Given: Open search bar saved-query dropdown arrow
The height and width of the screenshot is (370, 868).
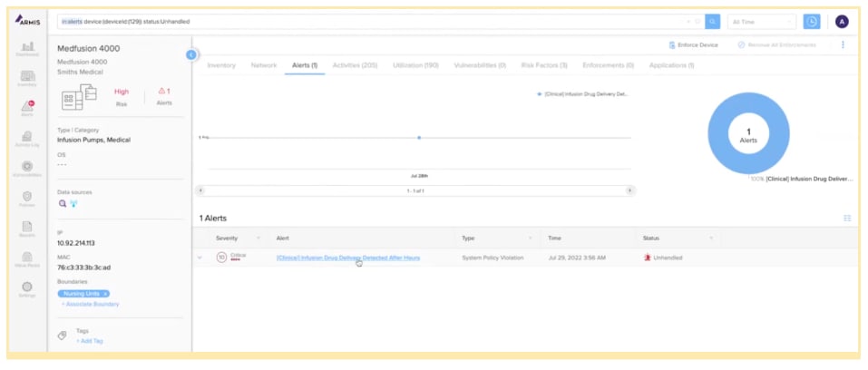Looking at the screenshot, I should pos(688,22).
